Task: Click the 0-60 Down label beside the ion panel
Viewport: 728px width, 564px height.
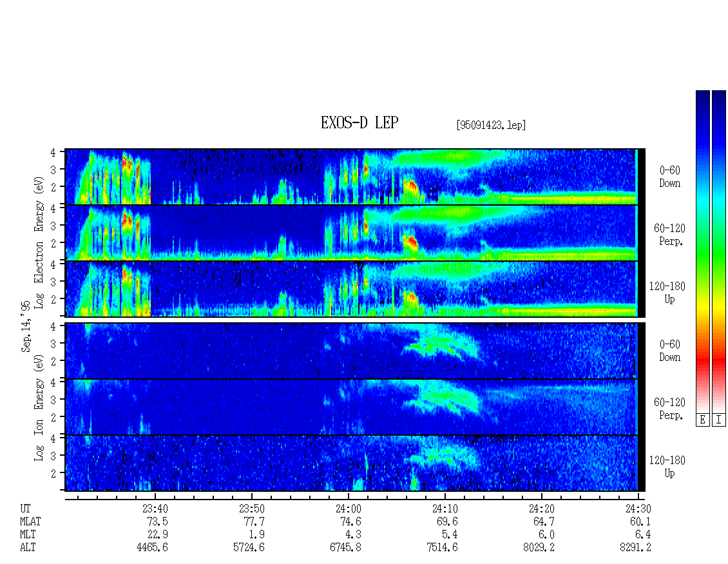Action: pos(669,351)
